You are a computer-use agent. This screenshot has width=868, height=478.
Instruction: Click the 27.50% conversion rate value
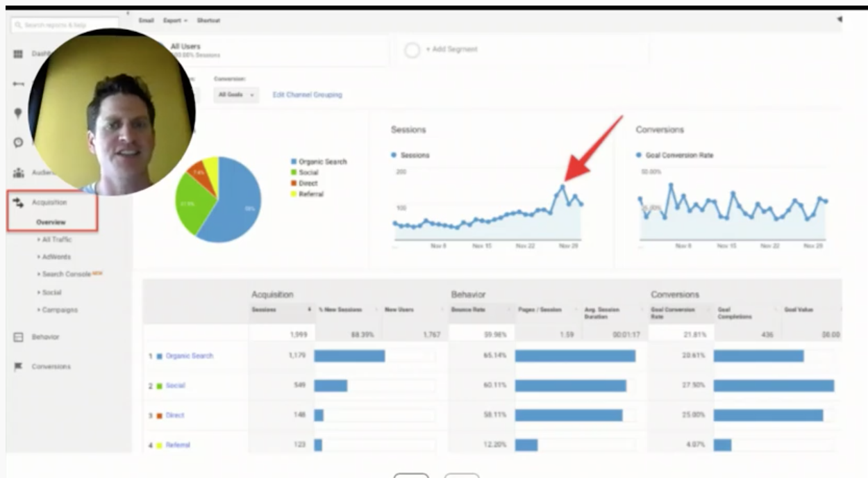click(694, 386)
